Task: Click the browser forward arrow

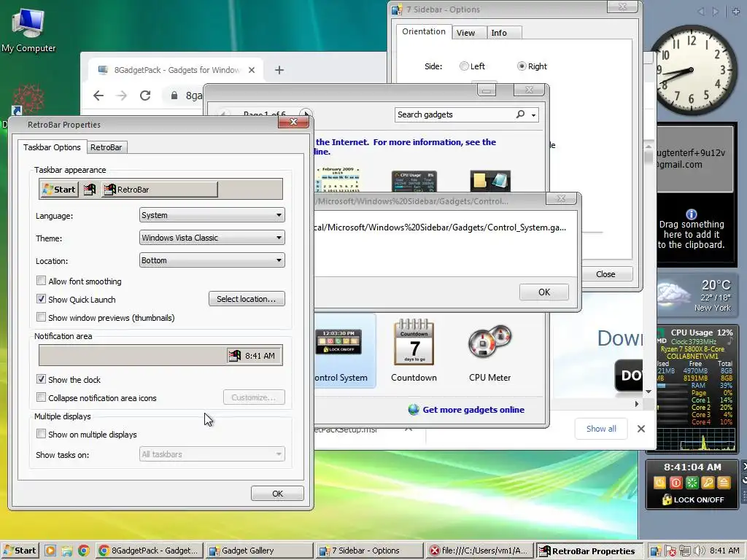Action: coord(122,96)
